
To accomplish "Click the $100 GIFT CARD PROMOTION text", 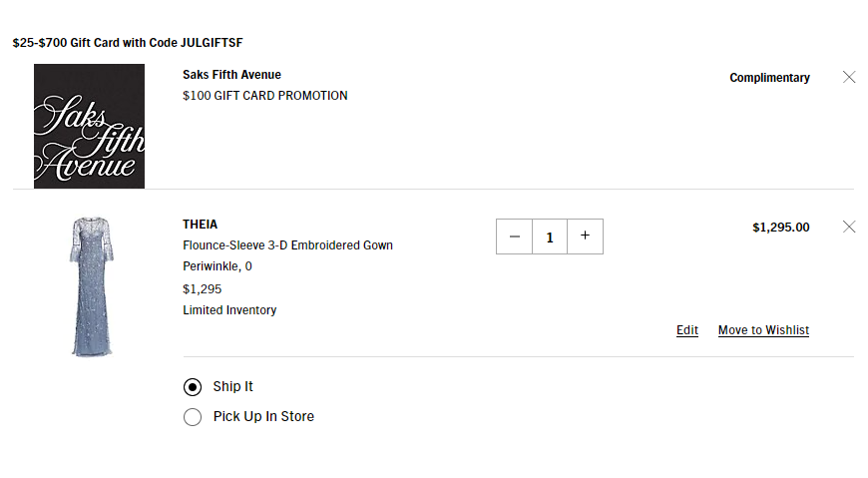I will pos(264,96).
